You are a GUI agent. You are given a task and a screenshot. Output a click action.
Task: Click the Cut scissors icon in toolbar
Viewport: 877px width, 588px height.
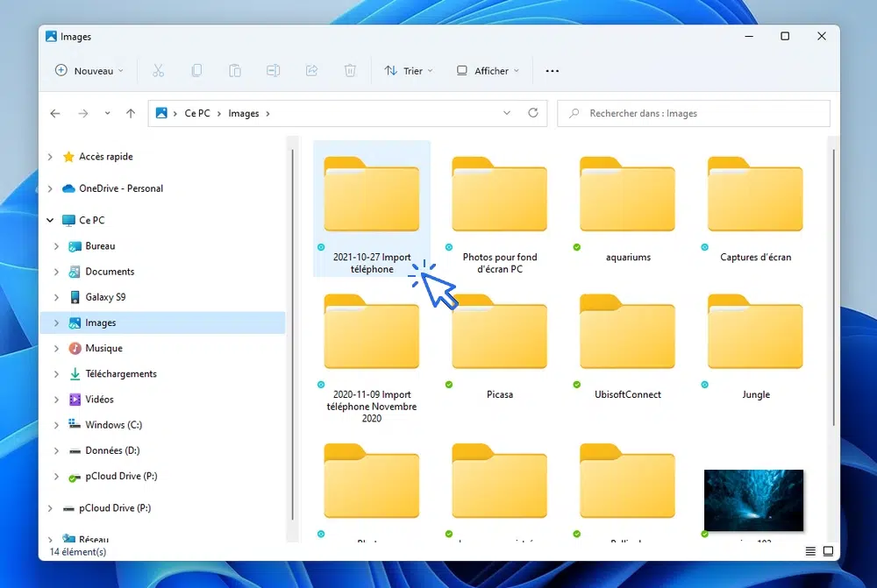point(158,71)
